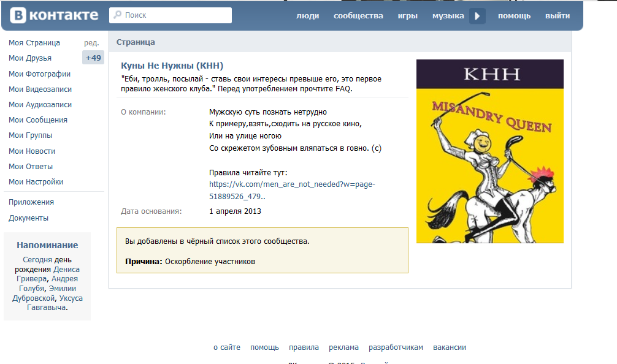
Task: Click the О компании: label
Action: pyautogui.click(x=144, y=112)
